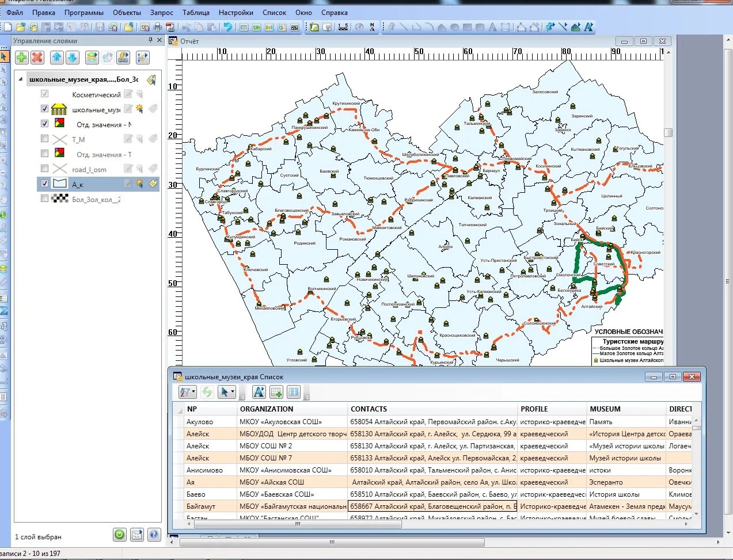The height and width of the screenshot is (560, 733).
Task: Open the Объекты menu
Action: click(x=127, y=12)
